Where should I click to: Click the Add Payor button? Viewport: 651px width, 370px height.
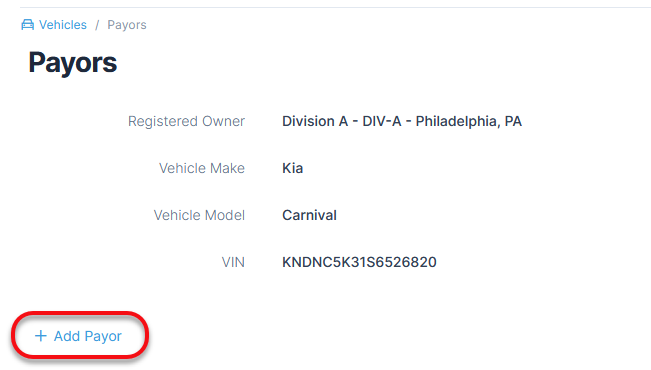coord(79,336)
